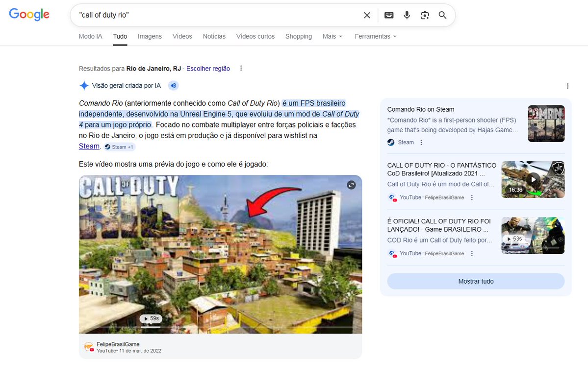Clear the search box text
This screenshot has height=365, width=588.
coord(367,15)
